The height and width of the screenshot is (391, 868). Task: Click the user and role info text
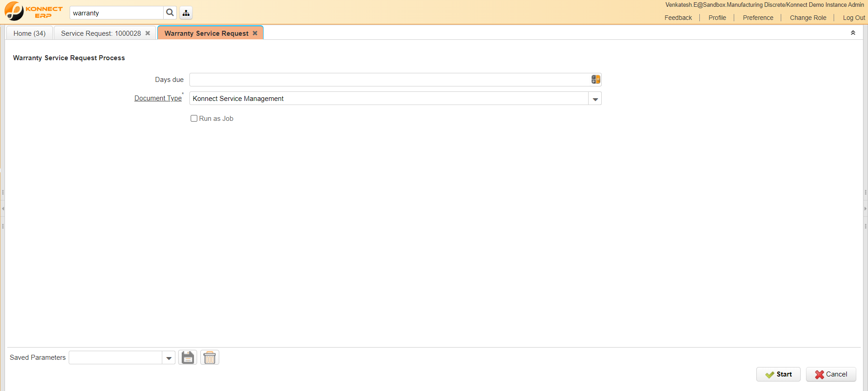tap(764, 5)
